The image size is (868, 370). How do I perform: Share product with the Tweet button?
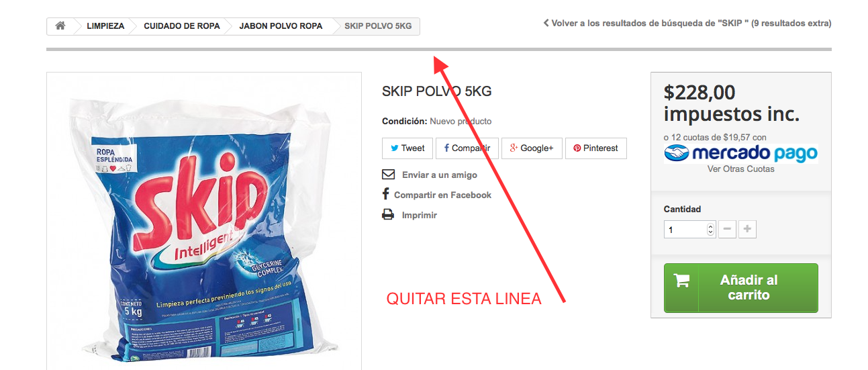coord(407,148)
